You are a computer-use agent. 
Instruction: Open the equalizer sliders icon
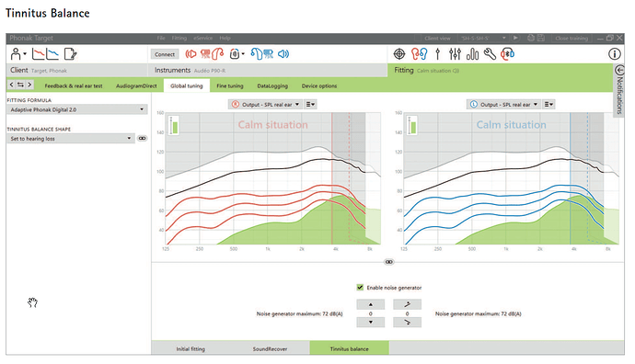point(455,54)
